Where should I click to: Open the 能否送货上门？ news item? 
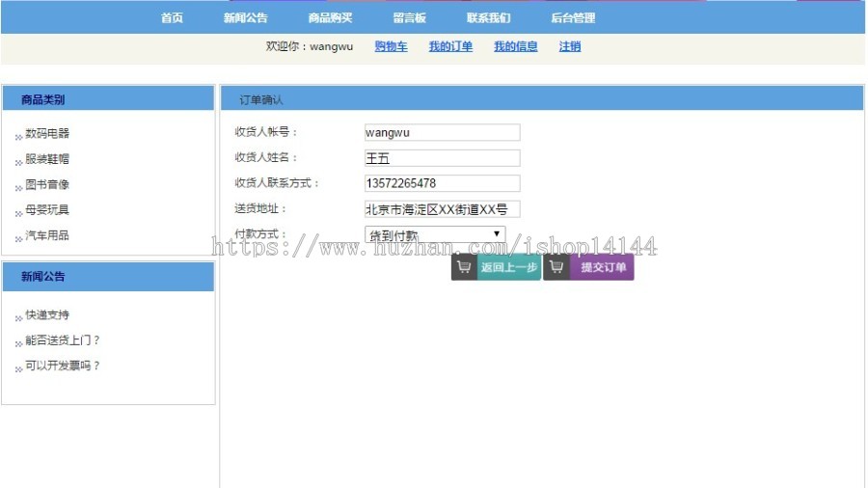click(62, 340)
